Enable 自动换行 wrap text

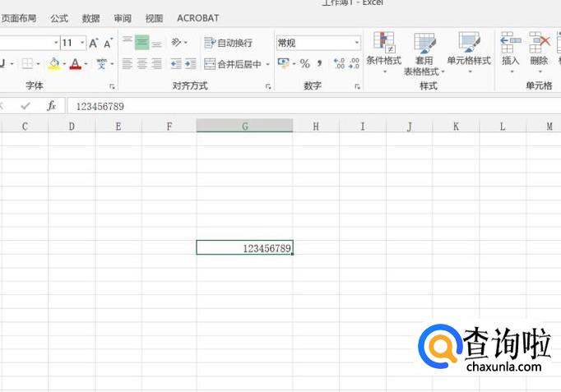click(x=228, y=43)
